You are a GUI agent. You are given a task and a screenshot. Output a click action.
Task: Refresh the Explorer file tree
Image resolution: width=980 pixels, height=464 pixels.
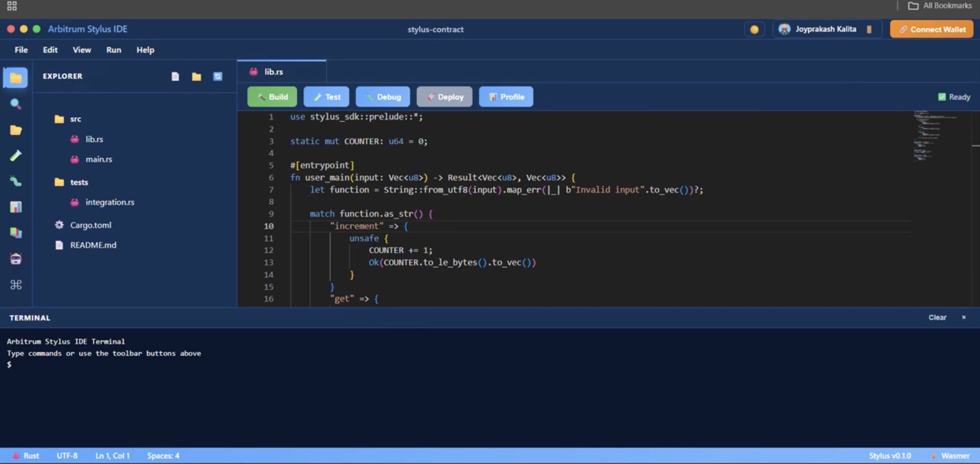[x=217, y=77]
